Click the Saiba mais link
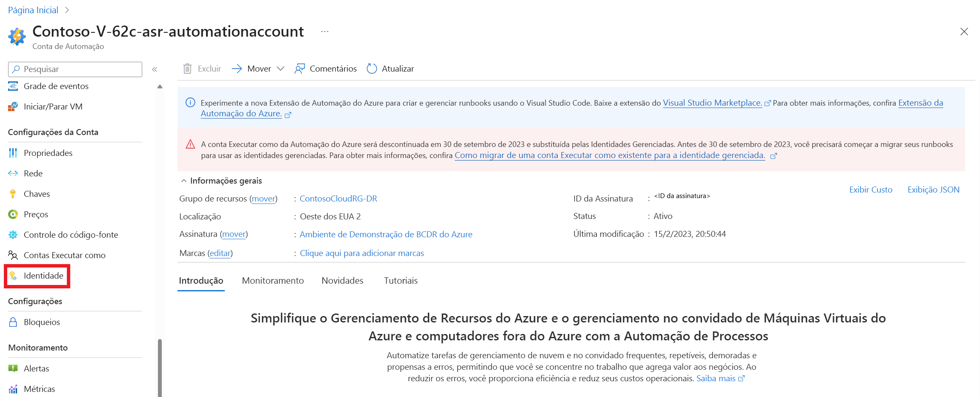980x397 pixels. pyautogui.click(x=716, y=378)
